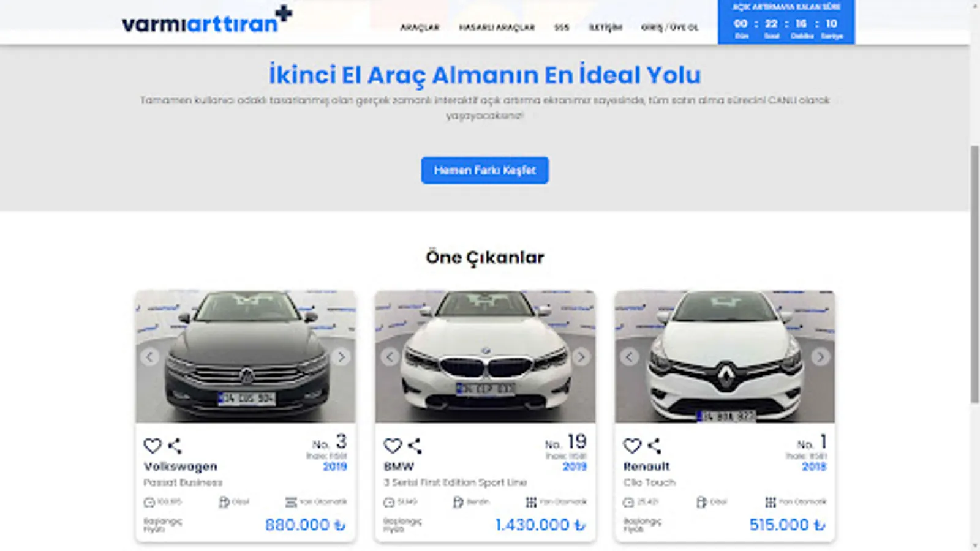The width and height of the screenshot is (980, 551).
Task: Favorite the Volkswagen Passat with the heart icon
Action: (153, 446)
